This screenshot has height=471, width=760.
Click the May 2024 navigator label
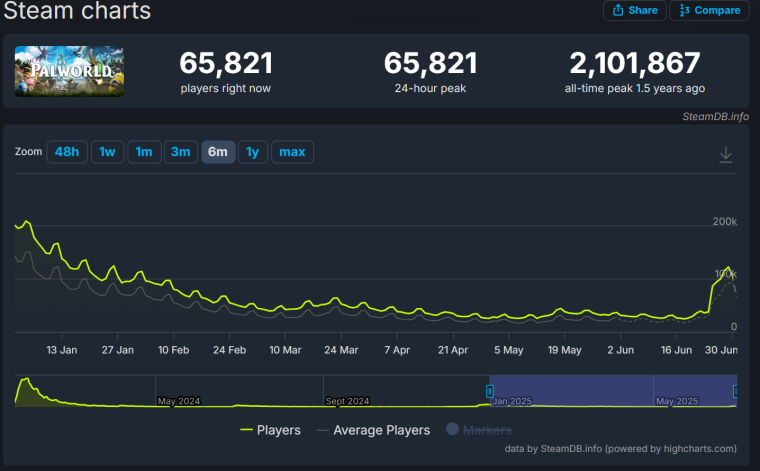coord(179,401)
